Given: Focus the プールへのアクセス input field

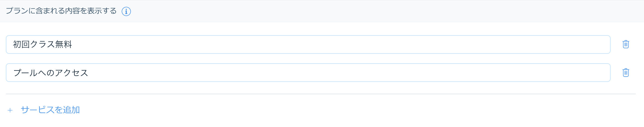Looking at the screenshot, I should tap(308, 73).
